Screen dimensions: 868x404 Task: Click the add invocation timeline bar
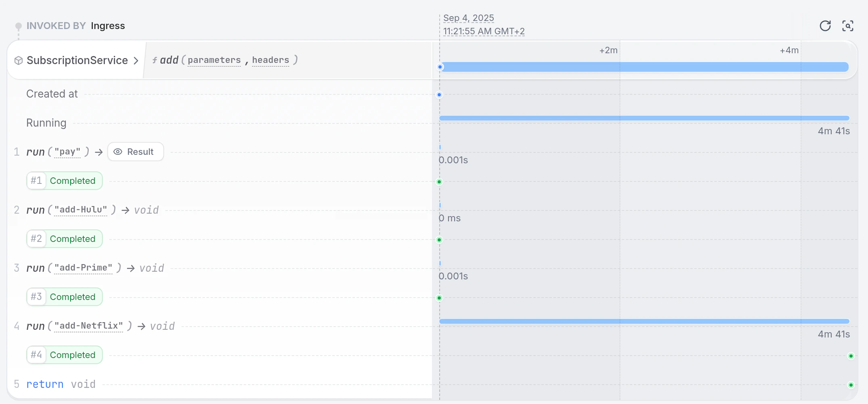[644, 67]
